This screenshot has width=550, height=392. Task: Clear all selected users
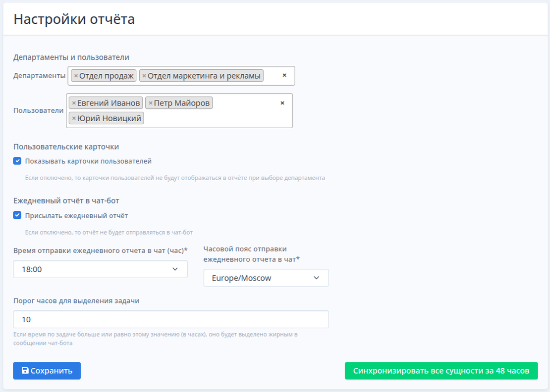click(x=282, y=103)
